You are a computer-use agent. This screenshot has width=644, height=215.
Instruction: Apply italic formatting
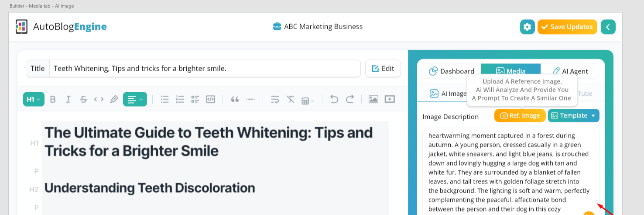pyautogui.click(x=68, y=99)
